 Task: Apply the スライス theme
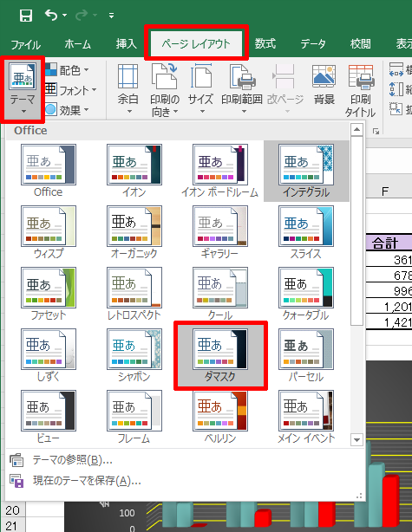point(306,232)
